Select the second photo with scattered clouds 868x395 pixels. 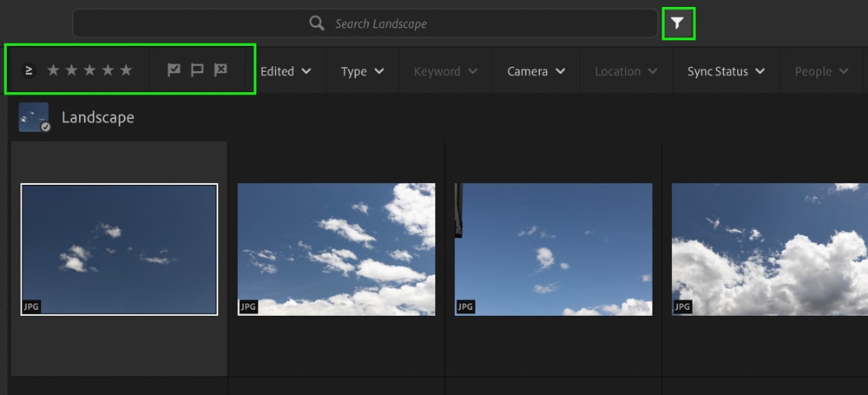tap(336, 249)
